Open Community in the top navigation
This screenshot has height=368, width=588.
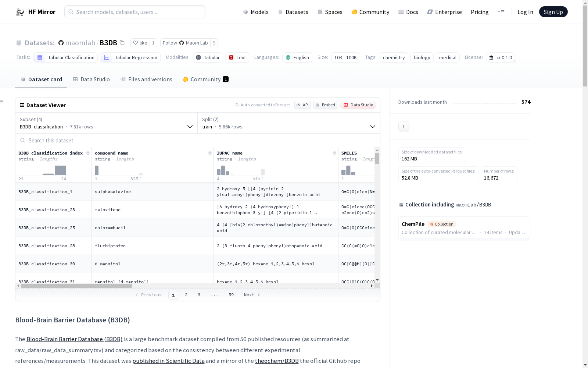[370, 12]
